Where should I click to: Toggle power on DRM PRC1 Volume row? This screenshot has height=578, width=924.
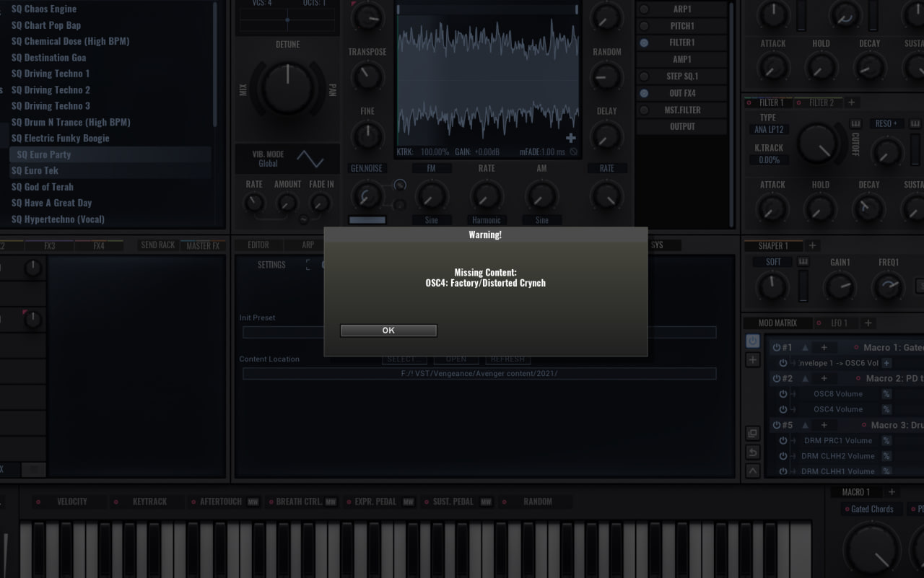783,440
